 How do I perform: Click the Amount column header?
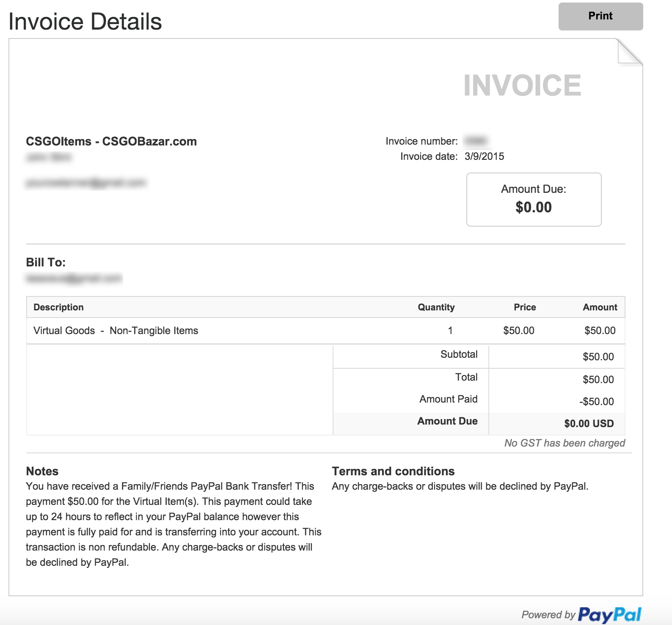point(600,307)
